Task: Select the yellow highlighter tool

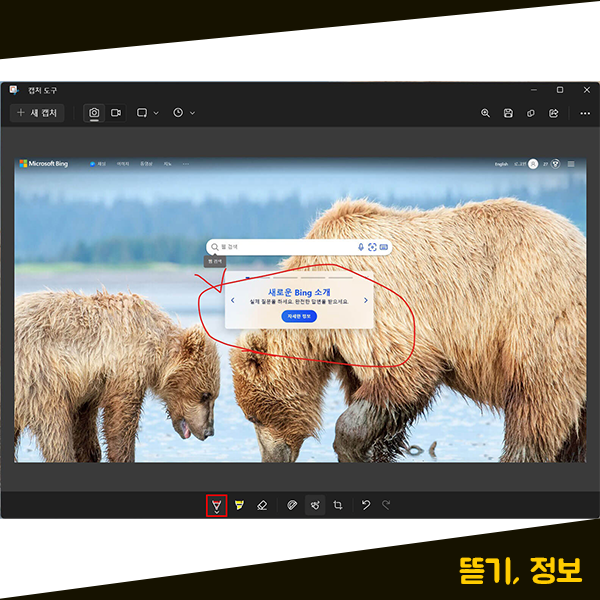Action: pos(239,505)
